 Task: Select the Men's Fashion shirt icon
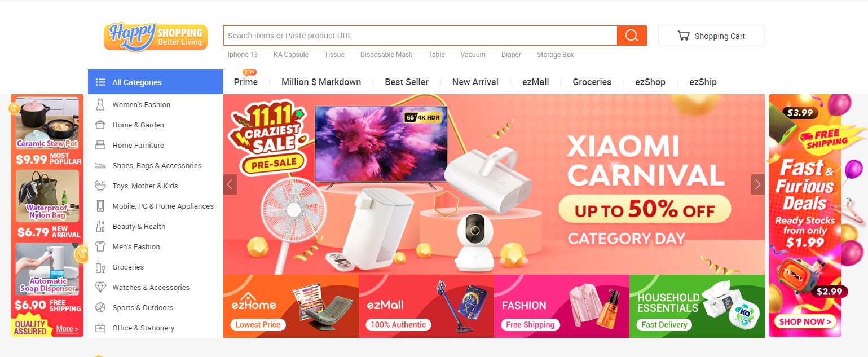click(100, 246)
